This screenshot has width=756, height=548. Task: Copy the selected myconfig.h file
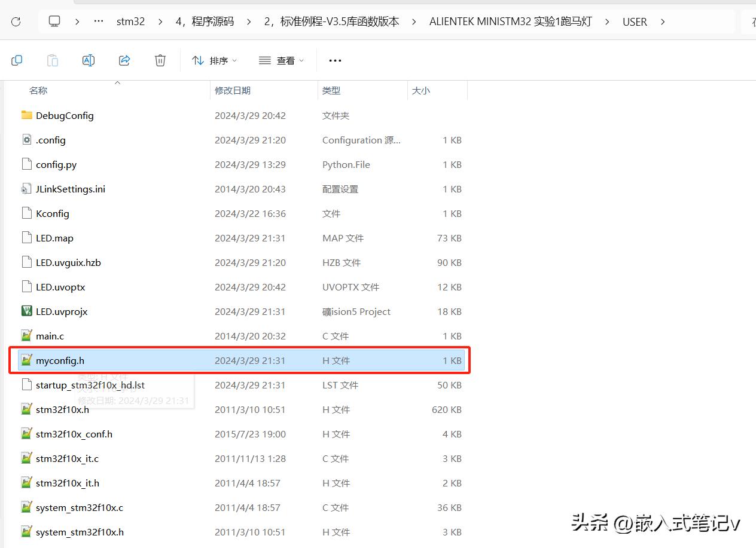pyautogui.click(x=17, y=60)
